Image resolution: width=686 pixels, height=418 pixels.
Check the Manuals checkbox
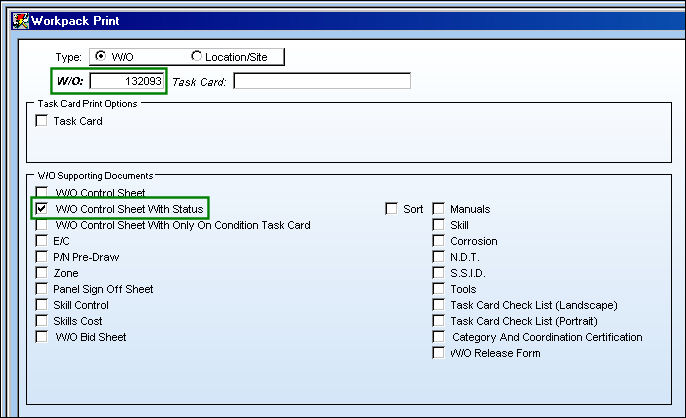(438, 208)
